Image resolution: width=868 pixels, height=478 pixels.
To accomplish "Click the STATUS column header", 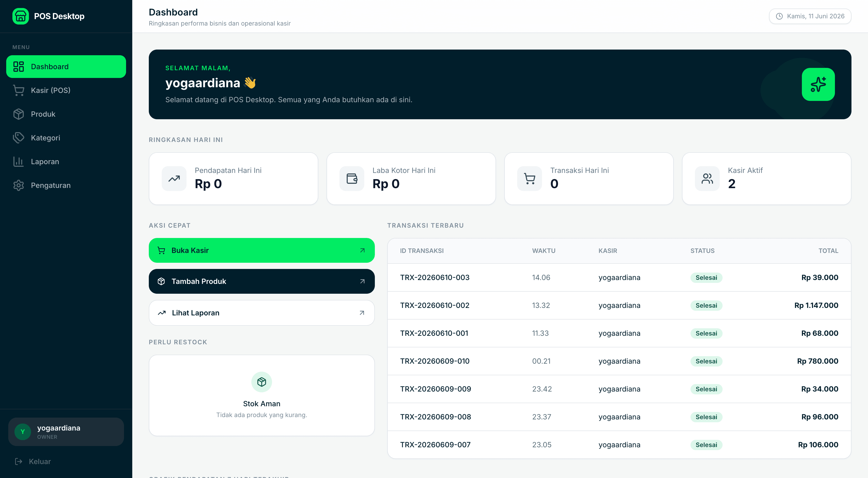I will pos(702,251).
